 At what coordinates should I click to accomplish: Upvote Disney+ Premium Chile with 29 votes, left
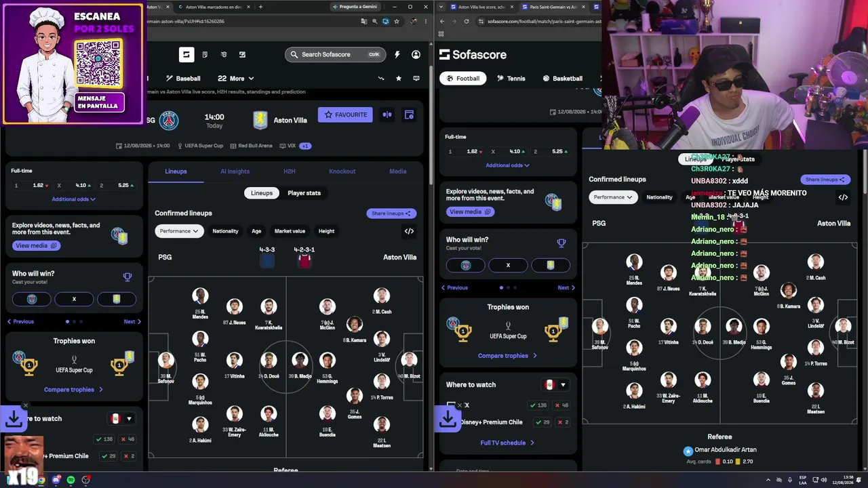108,456
